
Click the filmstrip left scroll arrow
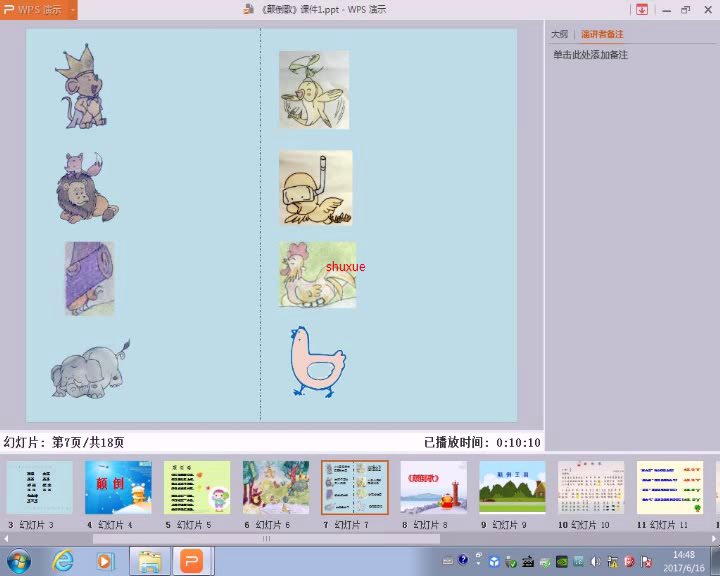tap(6, 538)
